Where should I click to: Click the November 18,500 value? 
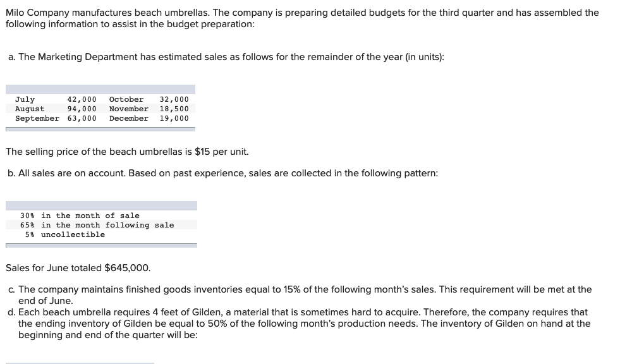click(x=174, y=109)
